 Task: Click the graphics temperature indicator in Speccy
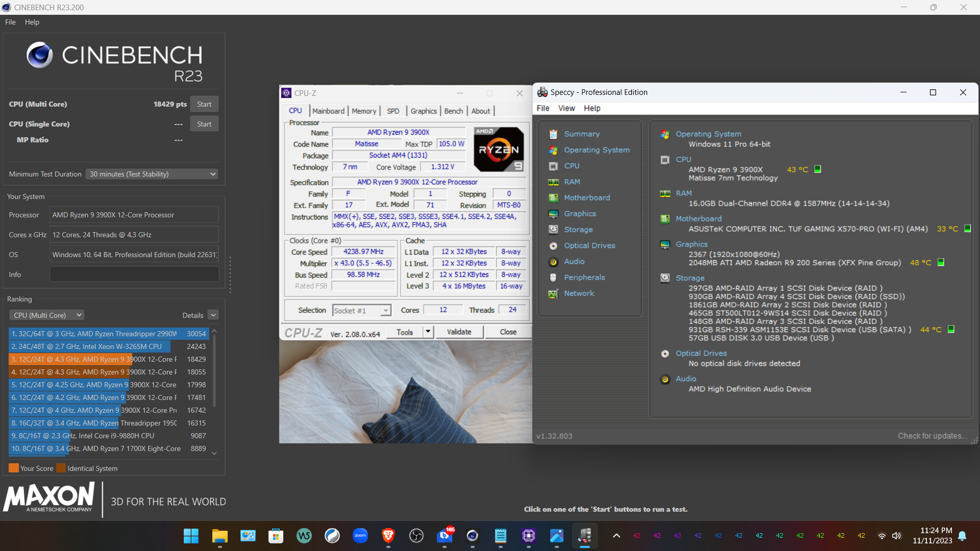941,262
